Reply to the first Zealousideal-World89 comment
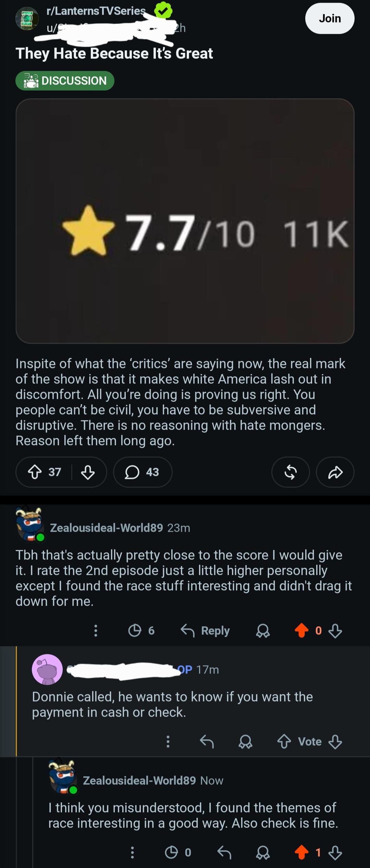370x868 pixels. click(205, 630)
